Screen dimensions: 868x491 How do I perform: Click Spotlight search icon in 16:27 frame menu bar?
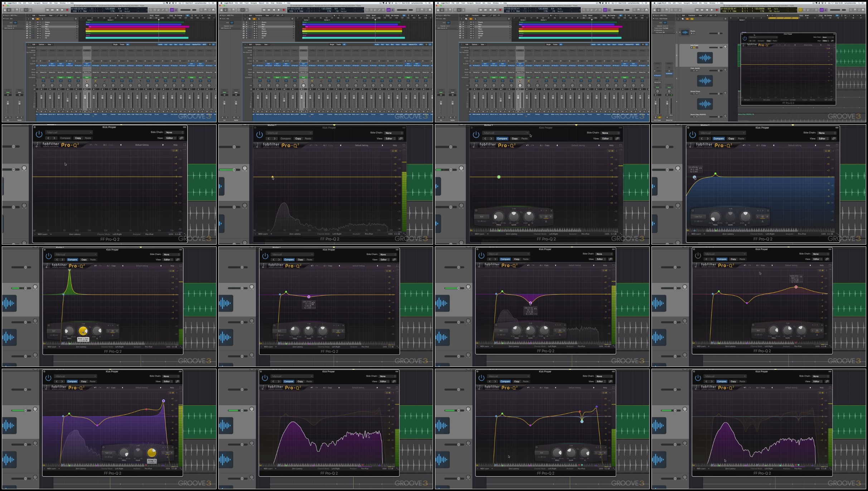click(x=210, y=3)
